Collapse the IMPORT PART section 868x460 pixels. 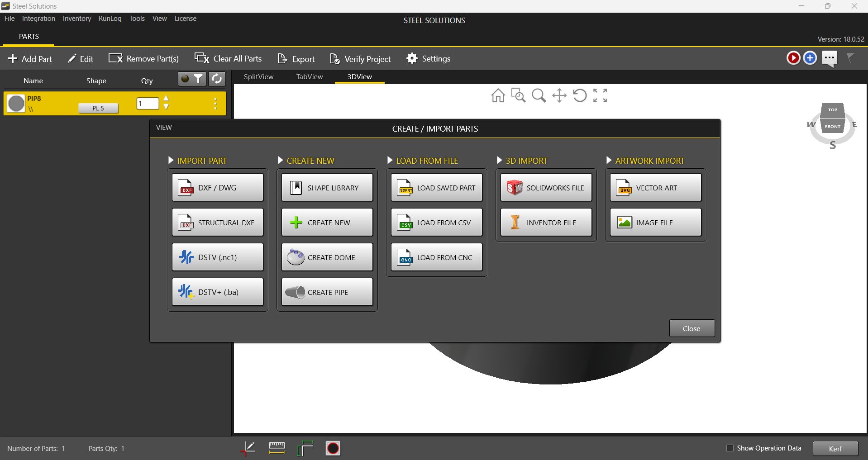(x=171, y=160)
